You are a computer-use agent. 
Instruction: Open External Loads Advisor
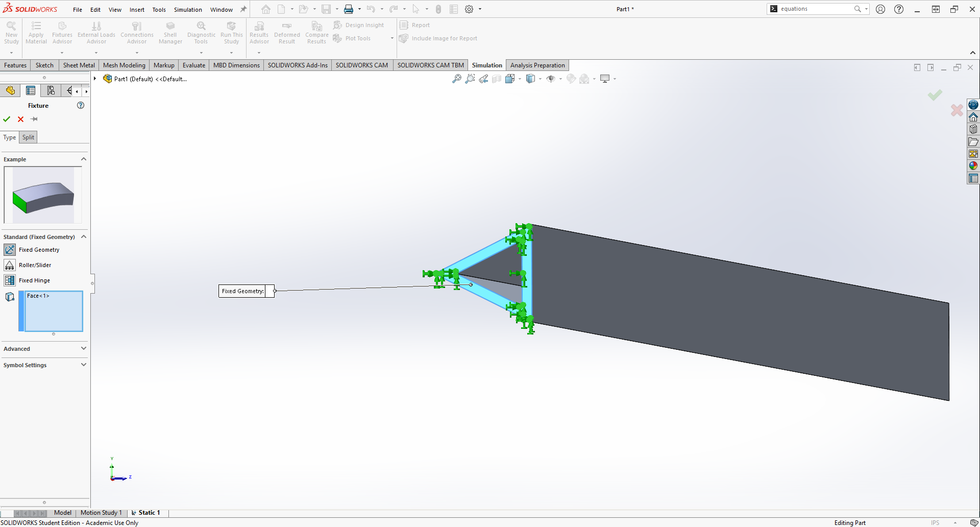click(96, 33)
